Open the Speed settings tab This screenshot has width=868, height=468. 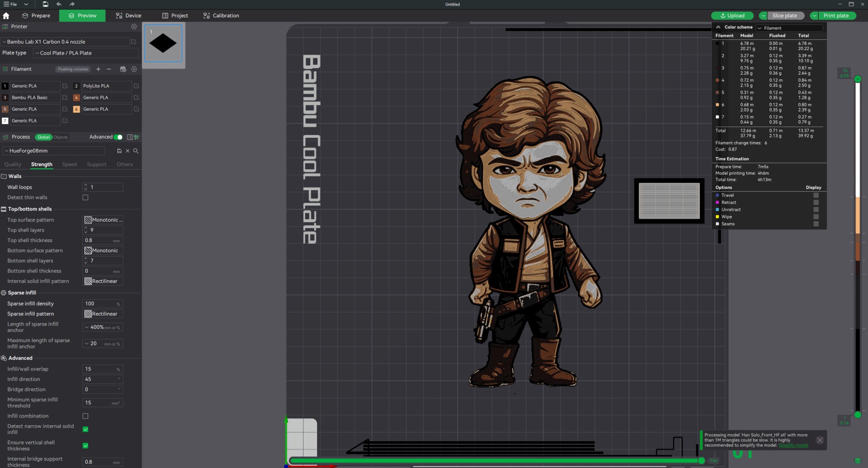[70, 164]
